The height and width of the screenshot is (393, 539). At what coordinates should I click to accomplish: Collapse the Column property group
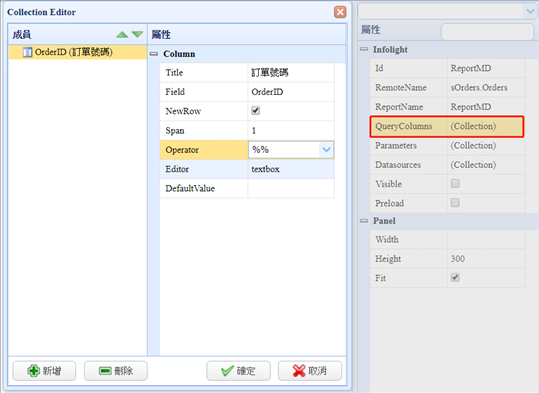[154, 54]
